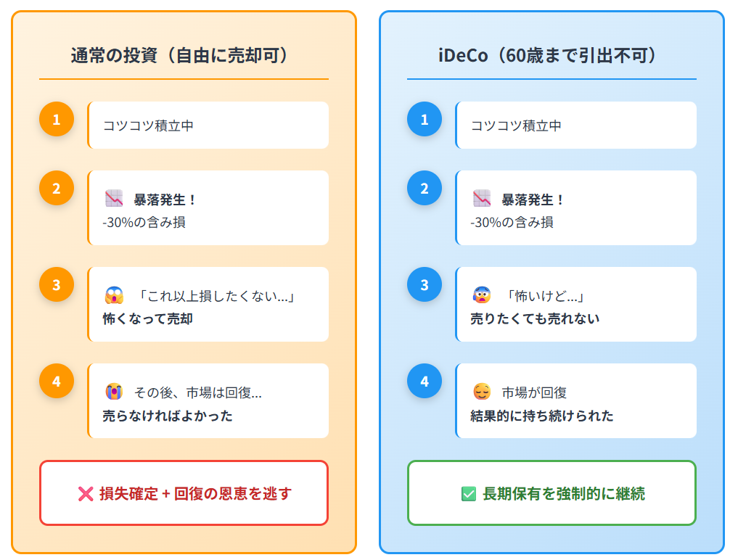The width and height of the screenshot is (738, 560).
Task: Click the 怖くなって売却 card
Action: coord(208,305)
